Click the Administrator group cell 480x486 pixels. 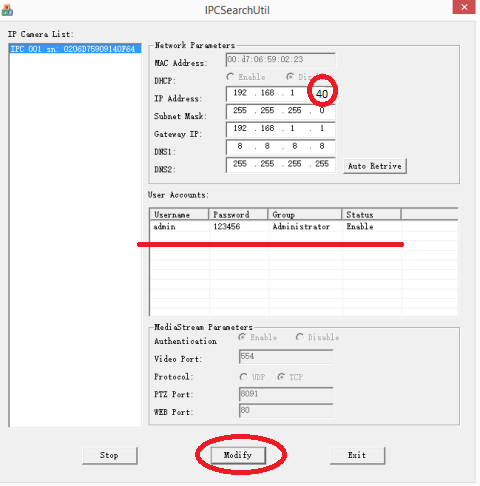pyautogui.click(x=301, y=227)
